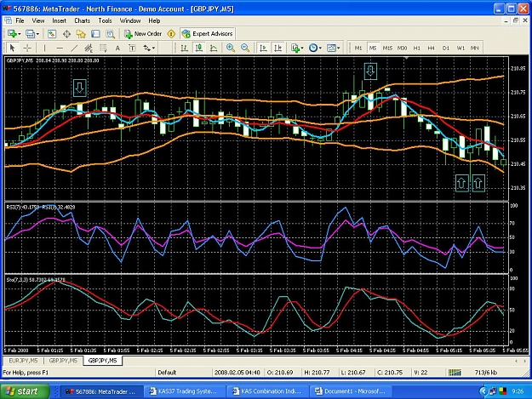Expand the Periods dropdown arrow
Viewport: 532px width, 399px height.
320,48
